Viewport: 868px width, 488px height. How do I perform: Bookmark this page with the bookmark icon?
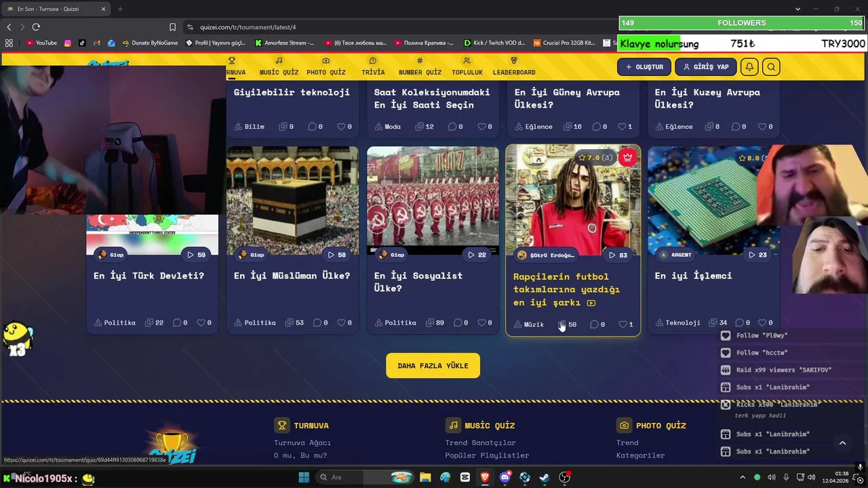click(x=172, y=27)
